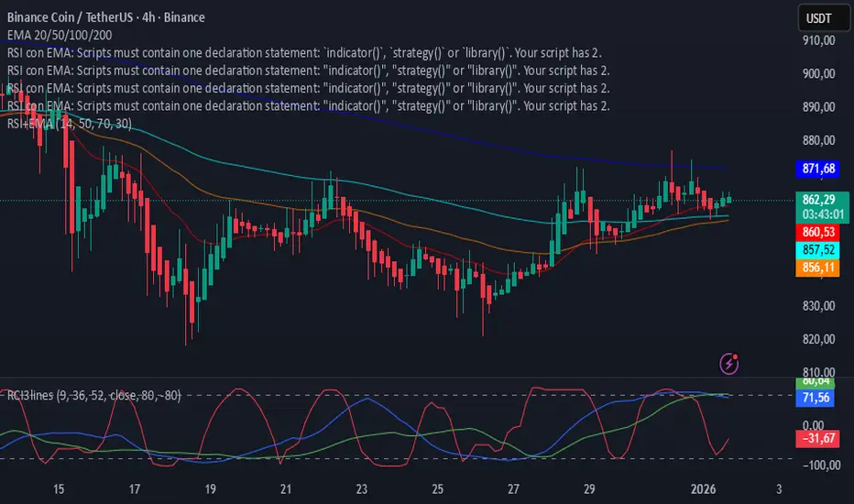Click the red 860,53 EMA price label
854x504 pixels.
[818, 232]
